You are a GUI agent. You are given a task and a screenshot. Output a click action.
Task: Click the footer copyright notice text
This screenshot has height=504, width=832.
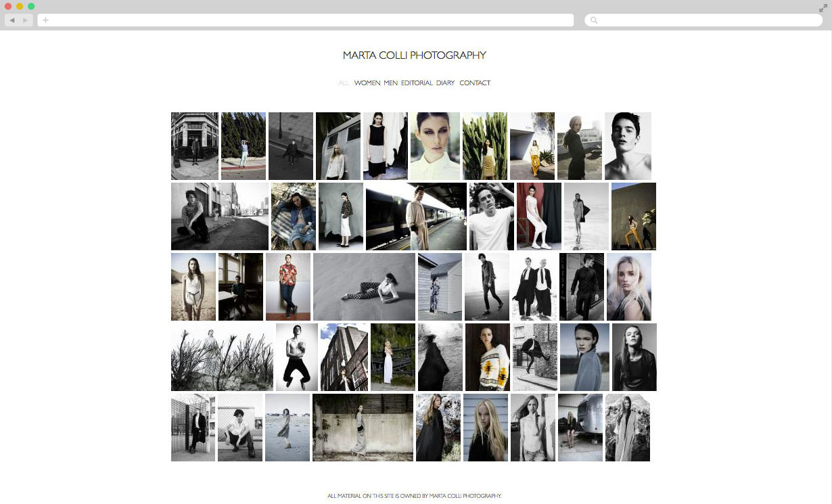click(415, 496)
